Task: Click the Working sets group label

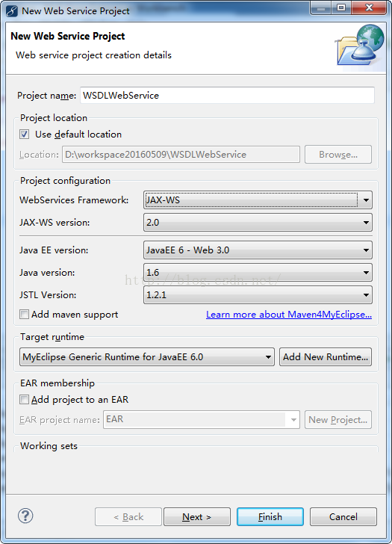Action: 49,446
